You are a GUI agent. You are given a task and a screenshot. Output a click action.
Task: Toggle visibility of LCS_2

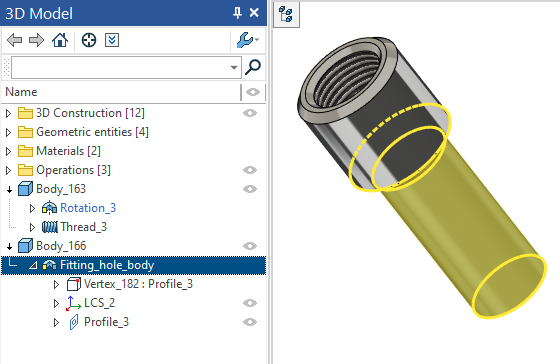click(x=250, y=303)
